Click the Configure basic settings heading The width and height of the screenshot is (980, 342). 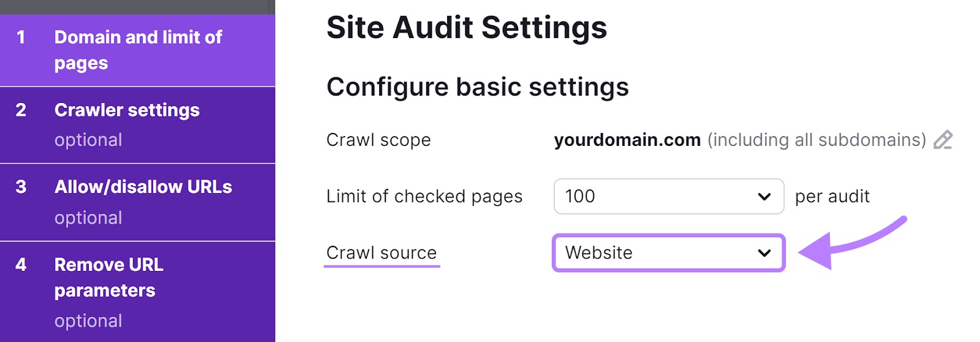click(x=477, y=87)
